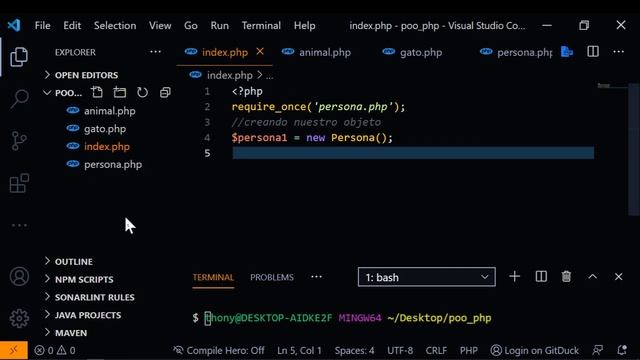640x360 pixels.
Task: Open editor more actions ellipsis
Action: (x=618, y=52)
